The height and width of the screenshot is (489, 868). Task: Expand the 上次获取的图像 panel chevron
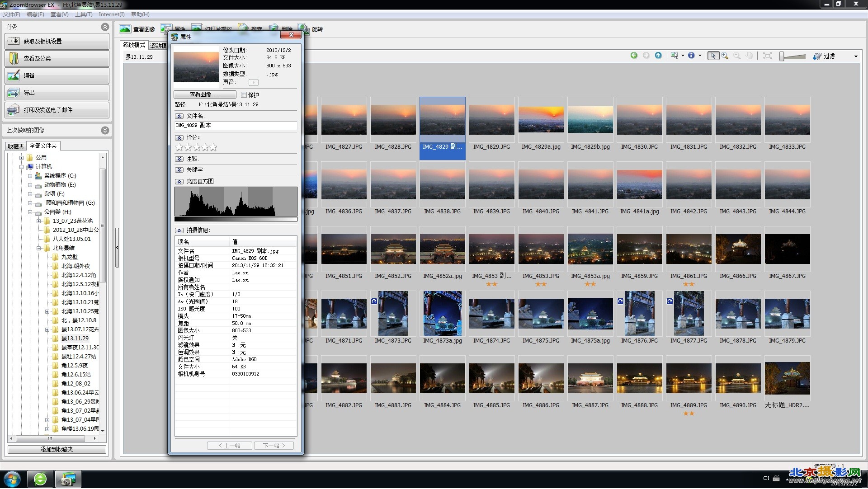105,130
